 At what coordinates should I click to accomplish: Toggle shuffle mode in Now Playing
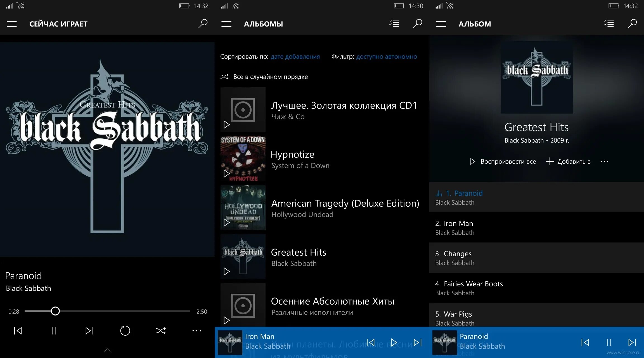(161, 331)
